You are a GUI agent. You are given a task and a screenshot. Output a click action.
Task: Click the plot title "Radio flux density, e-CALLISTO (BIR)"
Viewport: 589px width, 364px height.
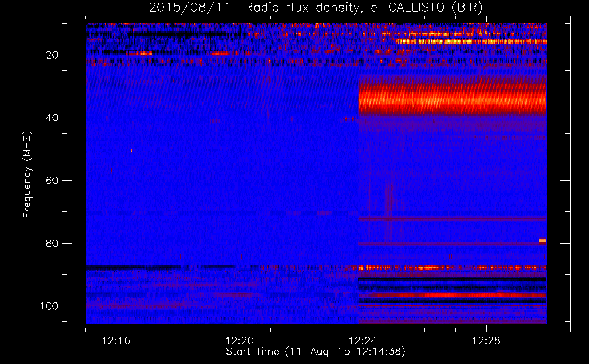[x=363, y=8]
